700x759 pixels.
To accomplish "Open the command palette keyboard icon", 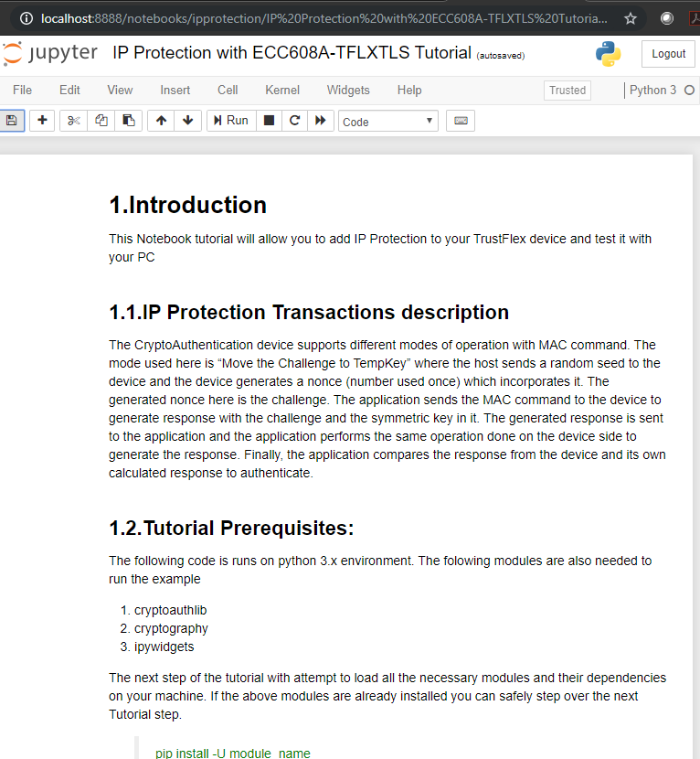I will (x=461, y=121).
